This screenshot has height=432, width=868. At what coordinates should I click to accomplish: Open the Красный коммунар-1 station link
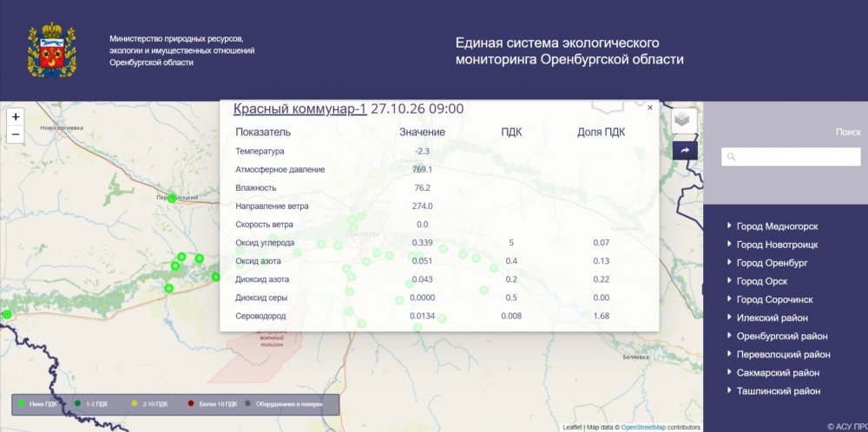click(300, 108)
